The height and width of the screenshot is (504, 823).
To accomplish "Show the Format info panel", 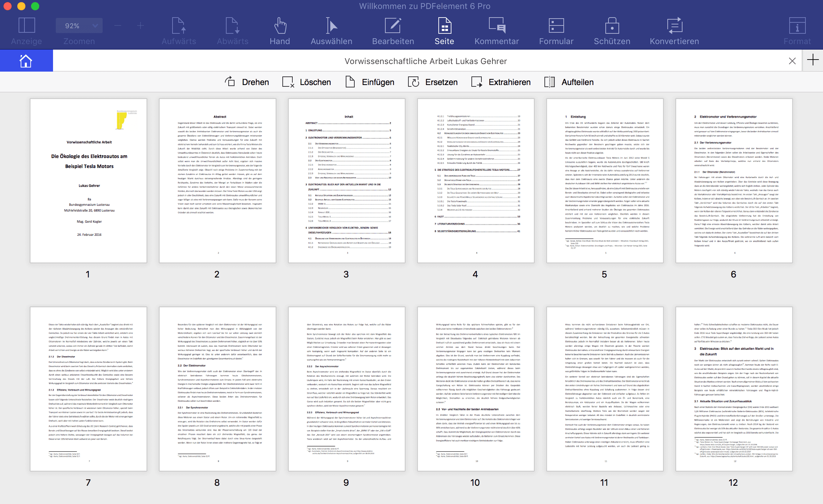I will (x=797, y=31).
